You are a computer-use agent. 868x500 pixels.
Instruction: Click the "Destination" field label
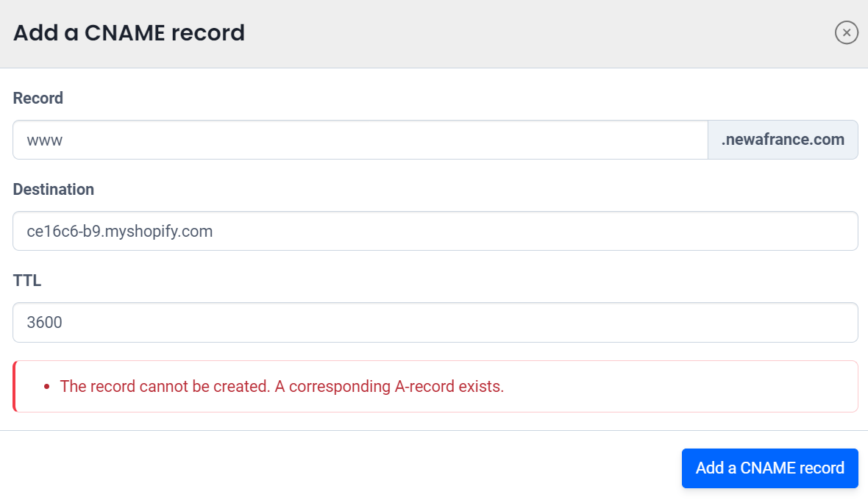tap(54, 189)
